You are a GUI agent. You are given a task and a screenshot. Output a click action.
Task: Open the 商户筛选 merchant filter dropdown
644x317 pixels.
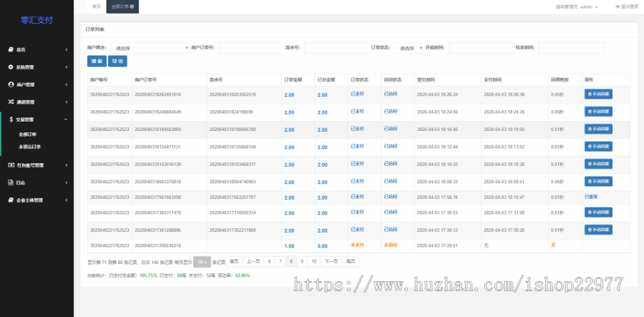(x=150, y=48)
